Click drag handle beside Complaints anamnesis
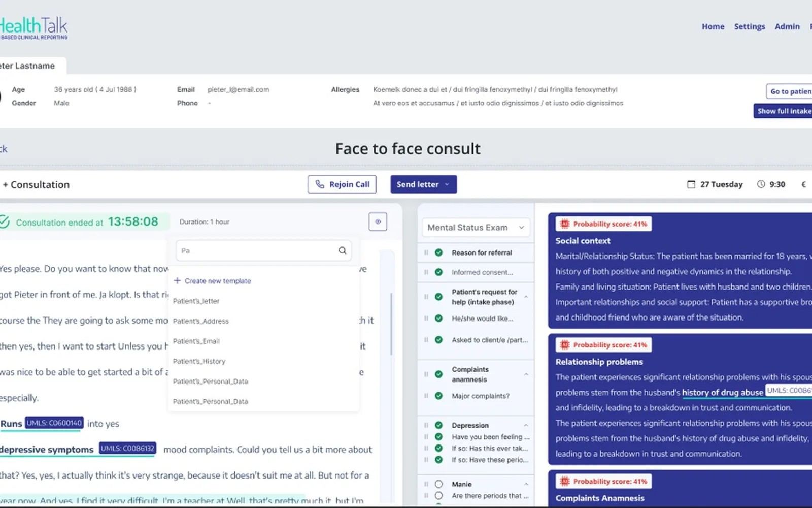Image resolution: width=812 pixels, height=508 pixels. tap(426, 374)
